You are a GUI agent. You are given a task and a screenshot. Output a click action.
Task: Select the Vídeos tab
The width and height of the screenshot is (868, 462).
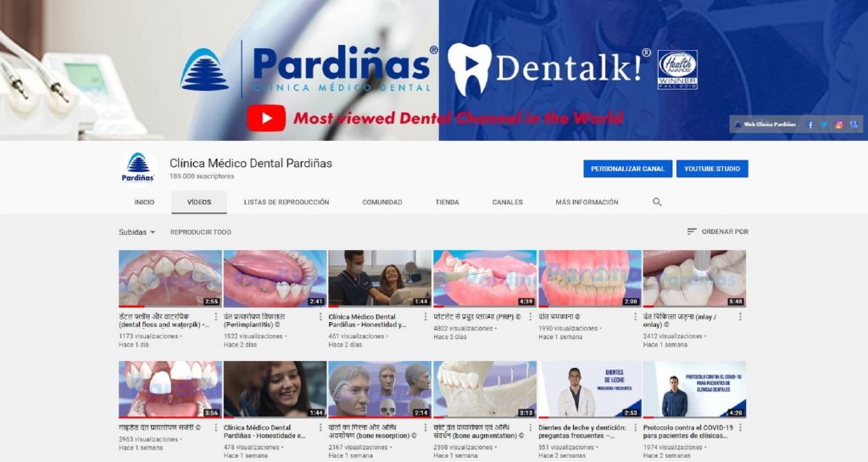pos(198,202)
